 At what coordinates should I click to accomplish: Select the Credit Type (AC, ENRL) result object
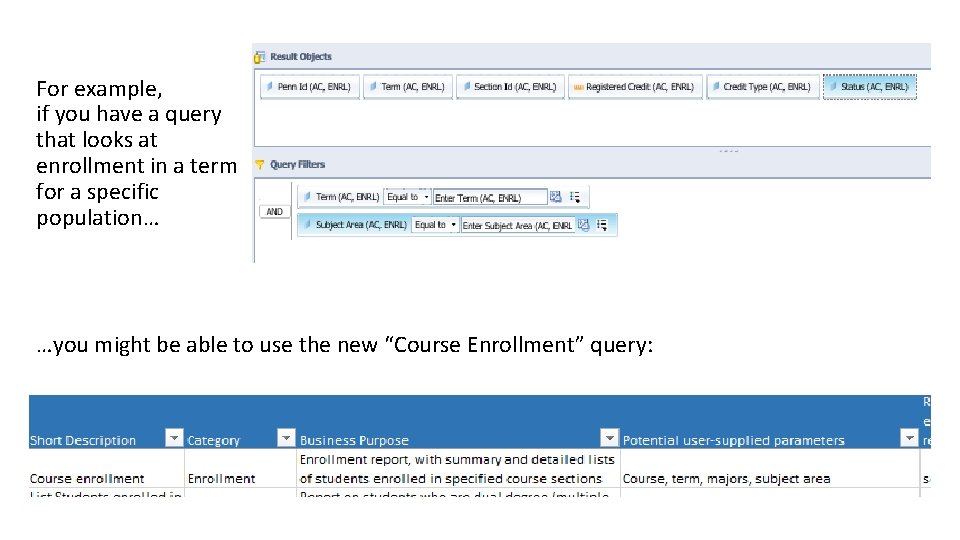(x=763, y=87)
